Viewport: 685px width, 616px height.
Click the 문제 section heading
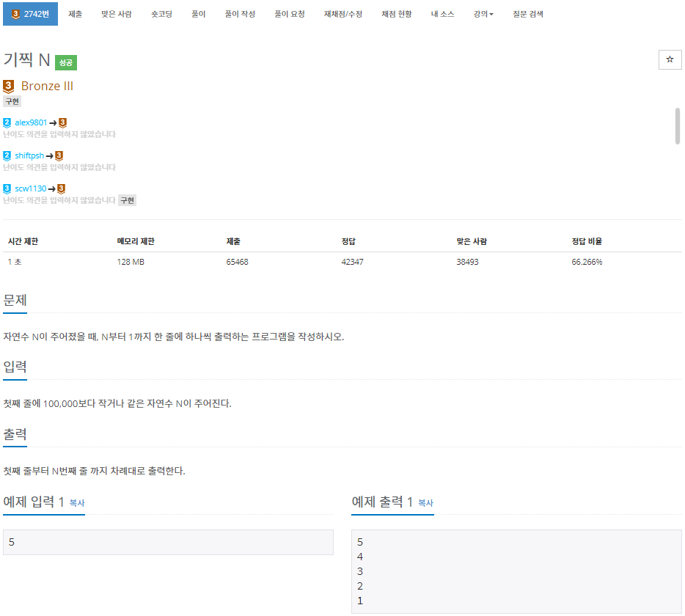[15, 300]
